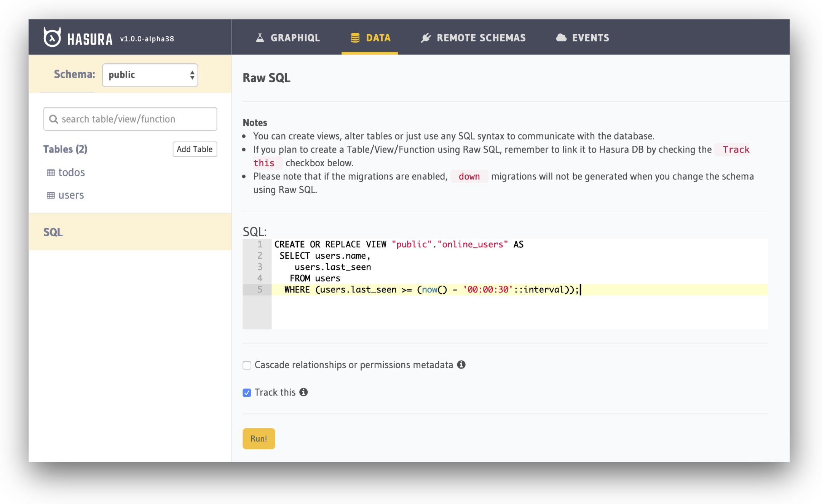Enable Cascade relationships or permissions checkbox
The width and height of the screenshot is (822, 504).
tap(247, 365)
